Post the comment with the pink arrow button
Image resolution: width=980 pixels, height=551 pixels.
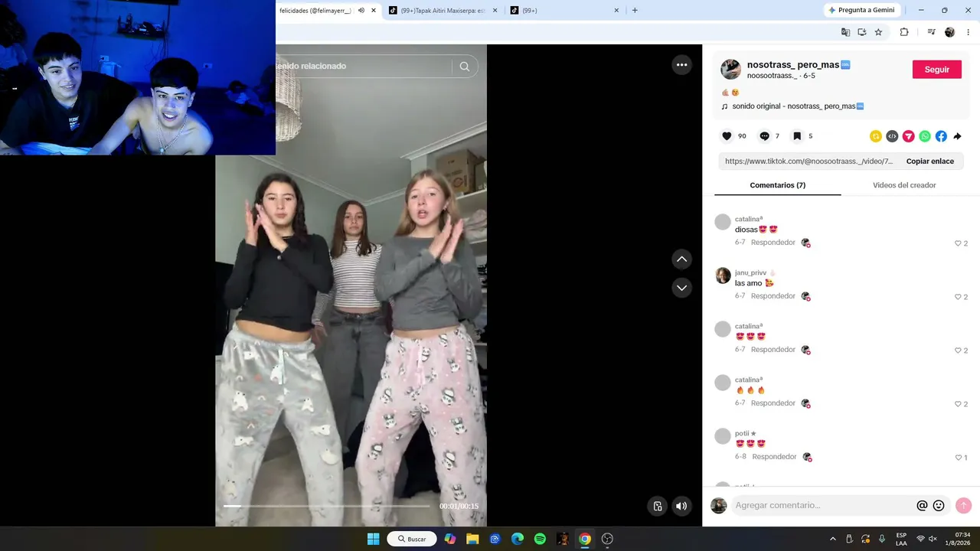963,505
